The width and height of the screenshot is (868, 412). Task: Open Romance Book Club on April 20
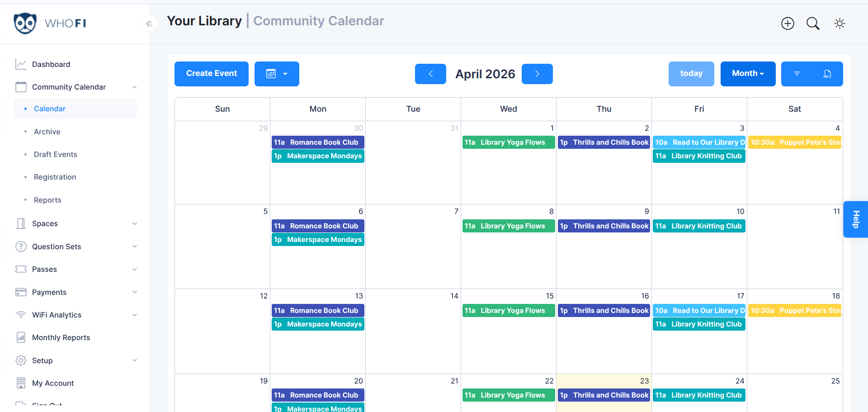[318, 395]
